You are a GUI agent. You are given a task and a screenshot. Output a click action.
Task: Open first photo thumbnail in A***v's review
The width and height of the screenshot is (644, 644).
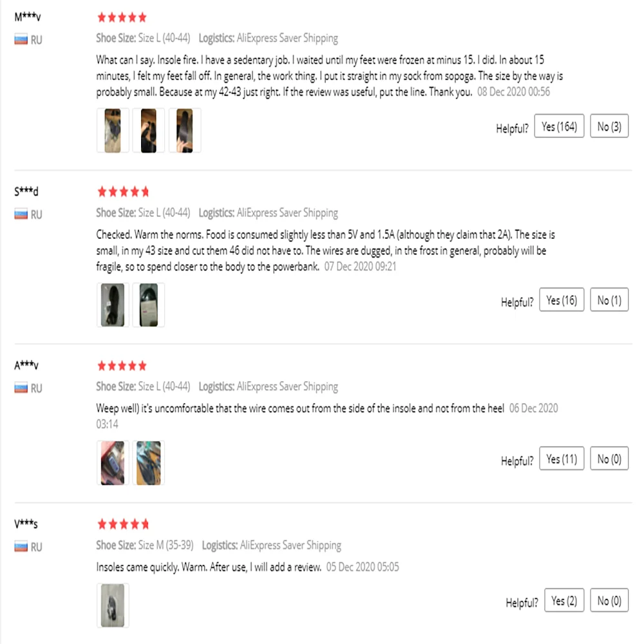click(x=113, y=463)
